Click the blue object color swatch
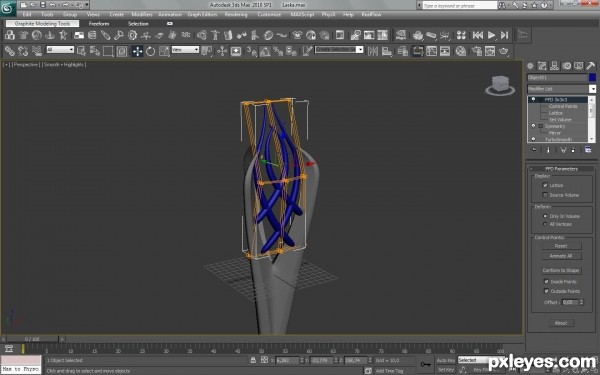The image size is (600, 375). pyautogui.click(x=592, y=77)
